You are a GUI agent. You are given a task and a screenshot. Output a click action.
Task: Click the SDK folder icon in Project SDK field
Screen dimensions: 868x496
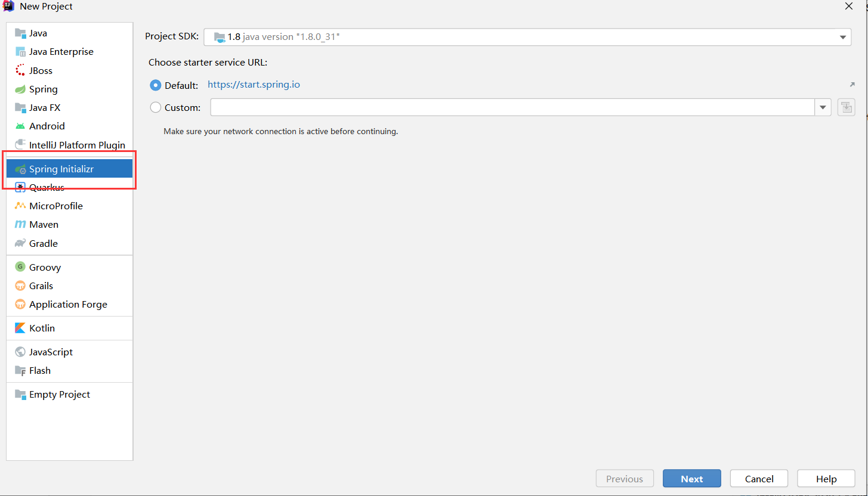tap(220, 37)
